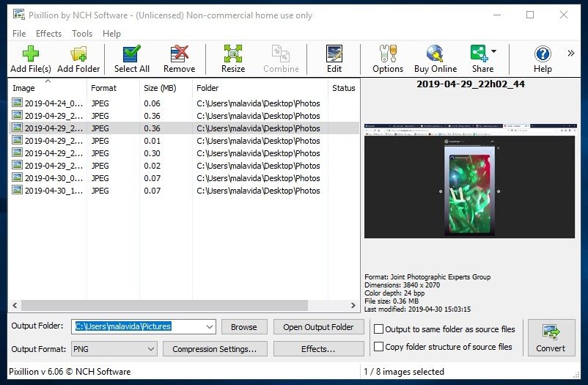Open the Edit tool
The image size is (588, 385).
click(x=334, y=59)
